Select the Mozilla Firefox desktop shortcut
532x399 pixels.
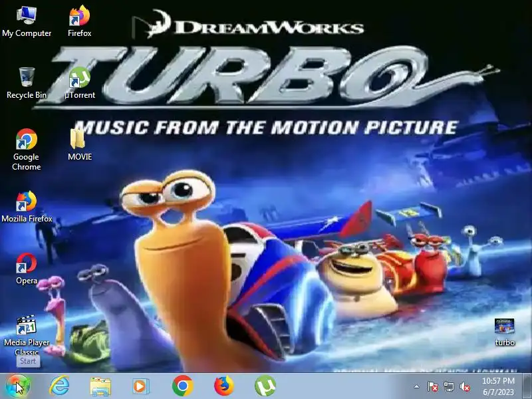pyautogui.click(x=27, y=207)
